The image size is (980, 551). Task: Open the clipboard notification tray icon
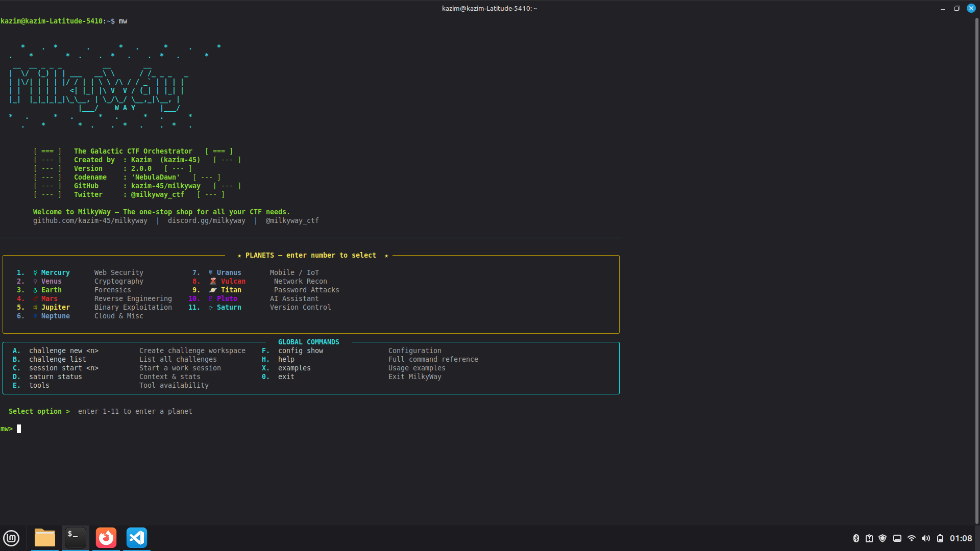869,538
